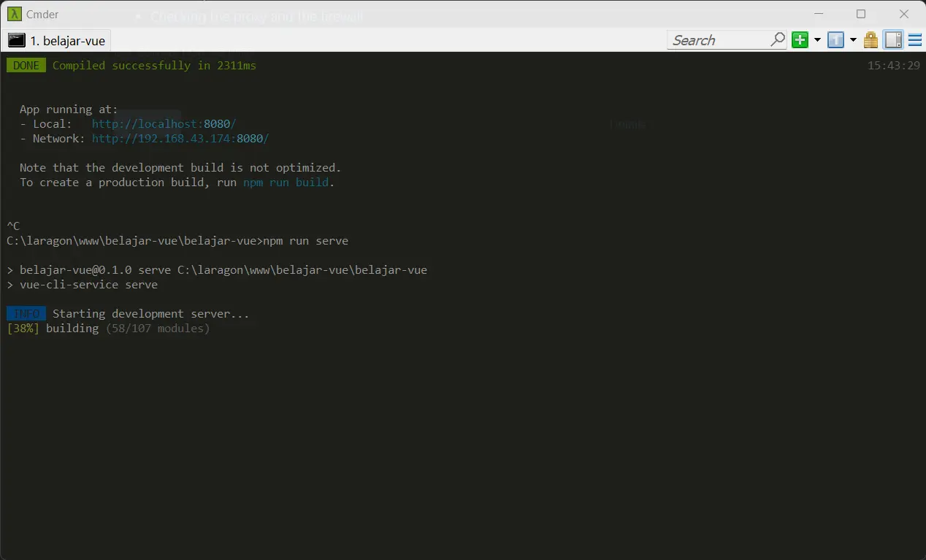Screen dimensions: 926x560
Task: Click 'belajar-vue@0.1.0 serve' line
Action: [216, 270]
